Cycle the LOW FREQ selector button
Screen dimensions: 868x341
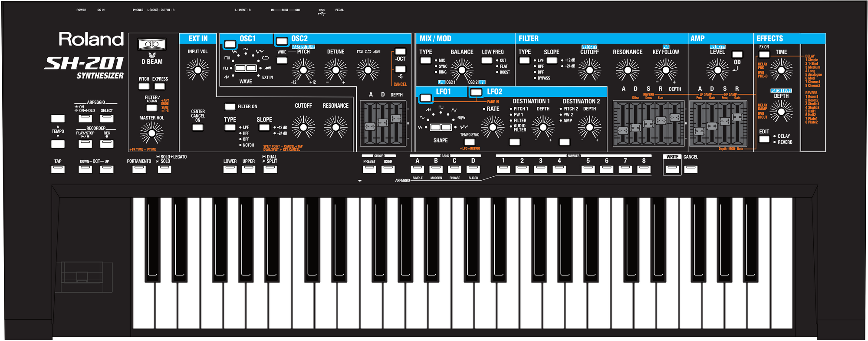click(487, 60)
